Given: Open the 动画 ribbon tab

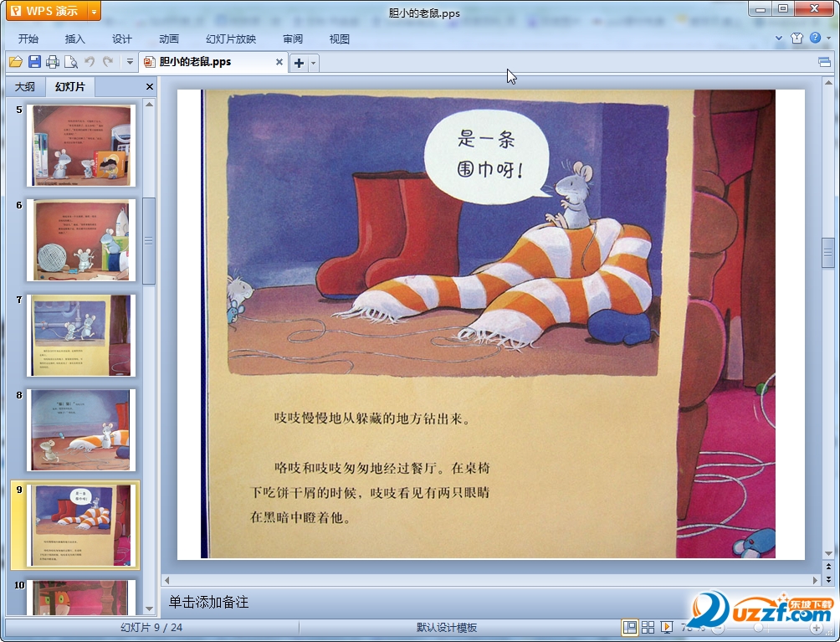Looking at the screenshot, I should pos(169,39).
